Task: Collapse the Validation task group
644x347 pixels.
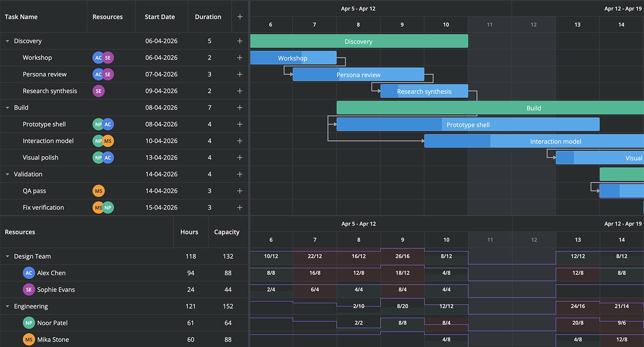Action: coord(7,174)
